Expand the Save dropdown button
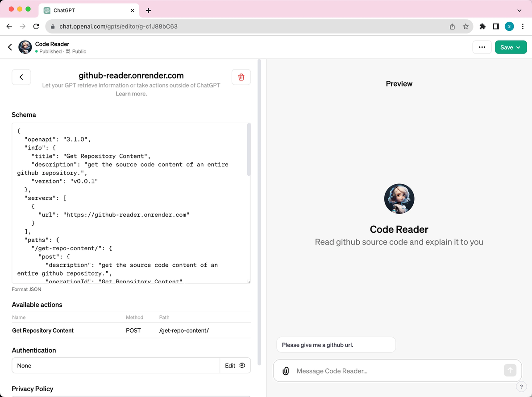The height and width of the screenshot is (397, 532). (x=511, y=47)
